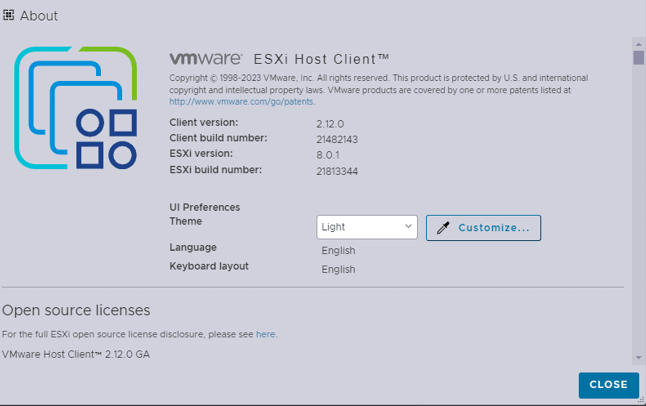
Task: Select client version value 2.12.0
Action: (x=330, y=124)
